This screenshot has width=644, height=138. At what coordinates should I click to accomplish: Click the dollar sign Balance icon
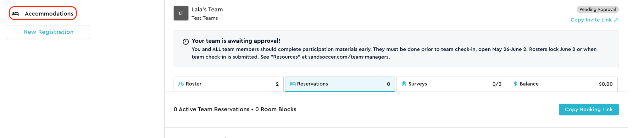[515, 84]
